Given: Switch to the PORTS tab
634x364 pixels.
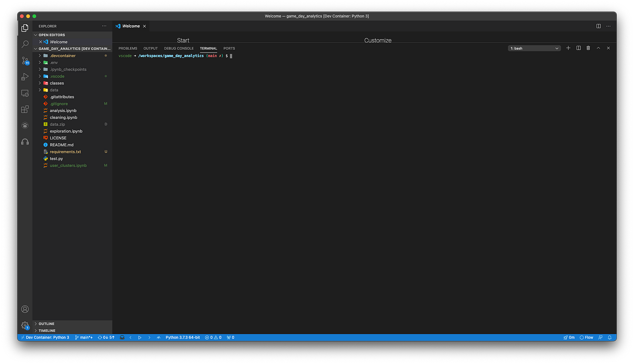Looking at the screenshot, I should (229, 48).
